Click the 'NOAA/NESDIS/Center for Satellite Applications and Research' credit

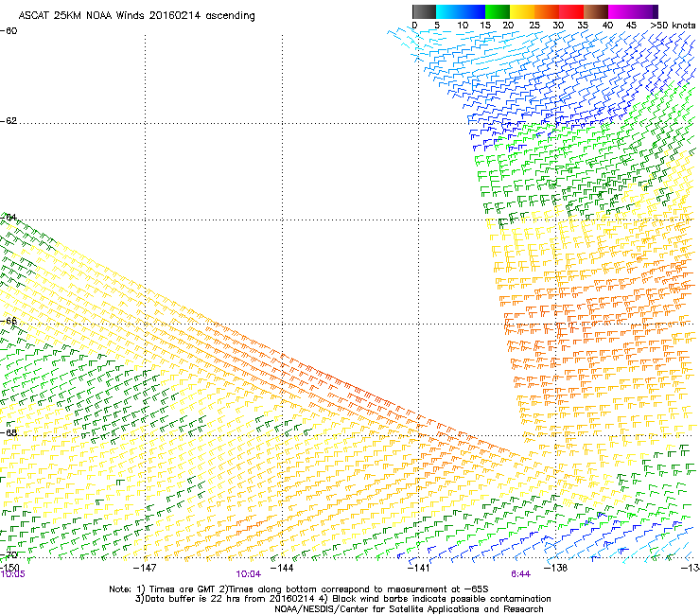coord(409,609)
